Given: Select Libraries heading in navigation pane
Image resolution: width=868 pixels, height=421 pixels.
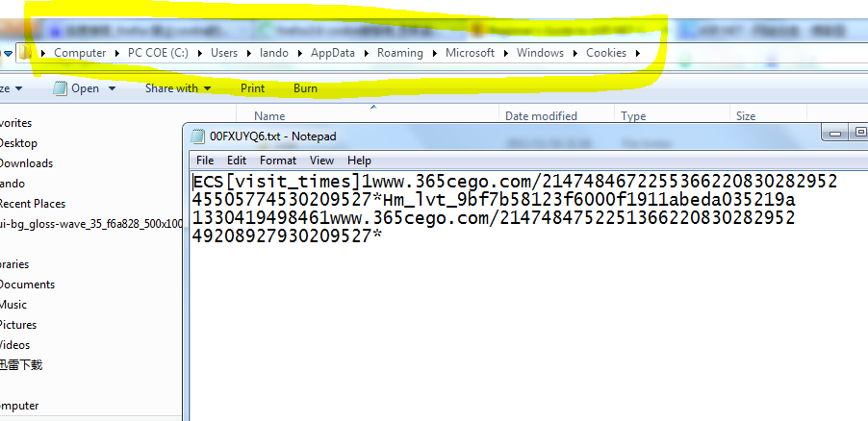Looking at the screenshot, I should 14,264.
